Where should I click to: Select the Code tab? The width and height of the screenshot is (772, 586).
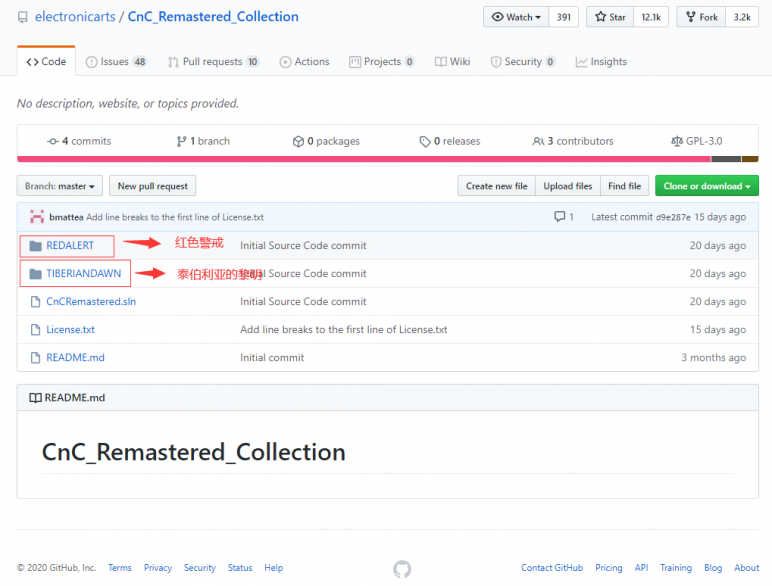point(46,62)
